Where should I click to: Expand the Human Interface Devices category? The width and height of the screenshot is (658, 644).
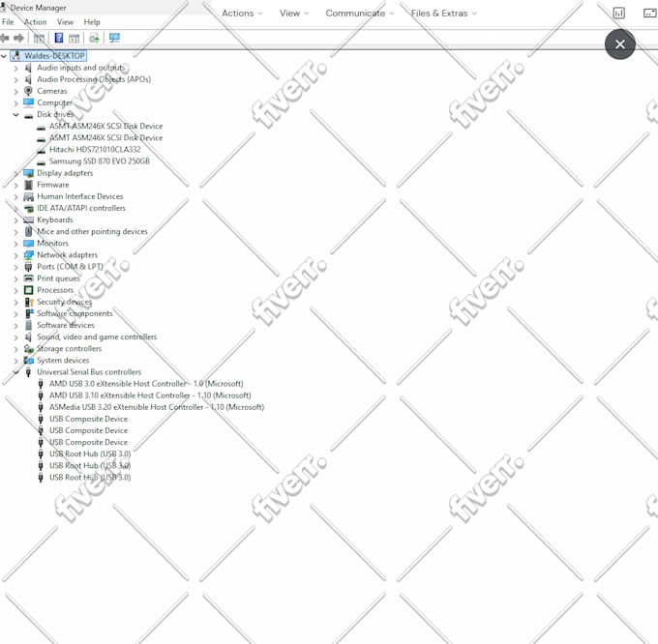point(15,197)
